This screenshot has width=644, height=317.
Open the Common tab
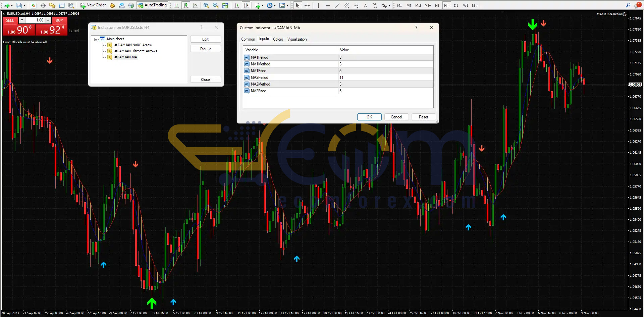(x=248, y=39)
